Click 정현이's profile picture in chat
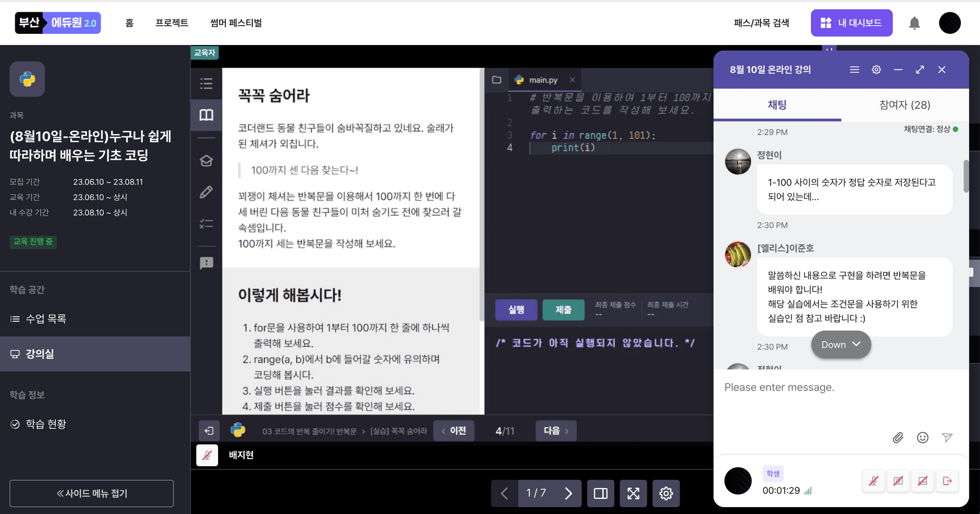The width and height of the screenshot is (980, 514). point(738,162)
